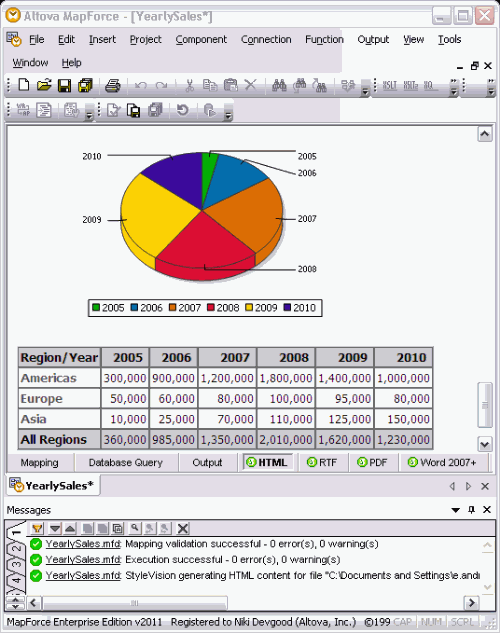Select the YearlySales* document tab
500x633 pixels.
(x=53, y=485)
